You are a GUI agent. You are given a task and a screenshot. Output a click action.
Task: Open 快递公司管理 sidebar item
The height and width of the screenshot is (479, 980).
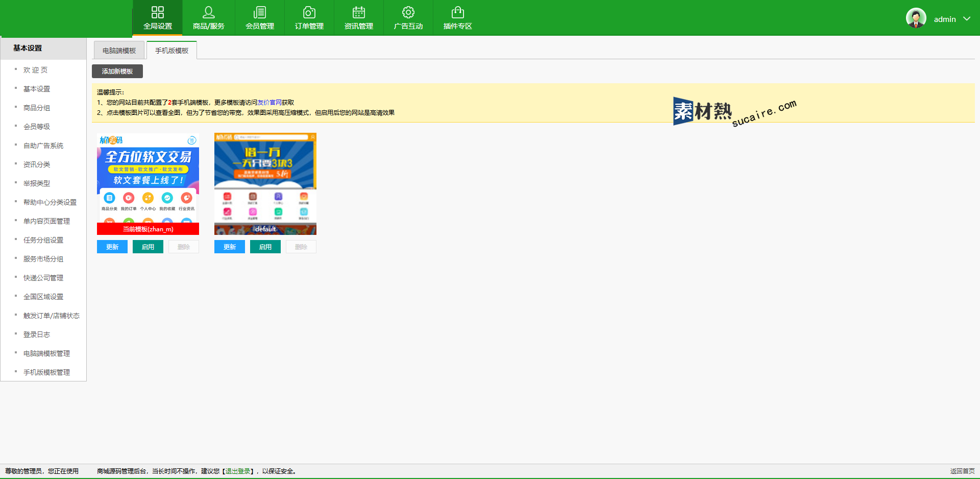click(x=43, y=278)
